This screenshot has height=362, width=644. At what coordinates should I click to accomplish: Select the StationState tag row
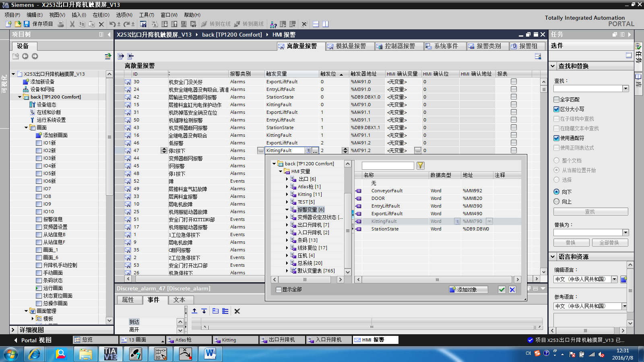pos(438,229)
